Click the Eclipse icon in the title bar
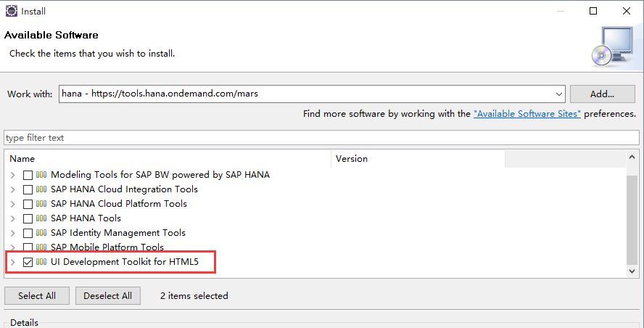644x328 pixels. (x=12, y=11)
